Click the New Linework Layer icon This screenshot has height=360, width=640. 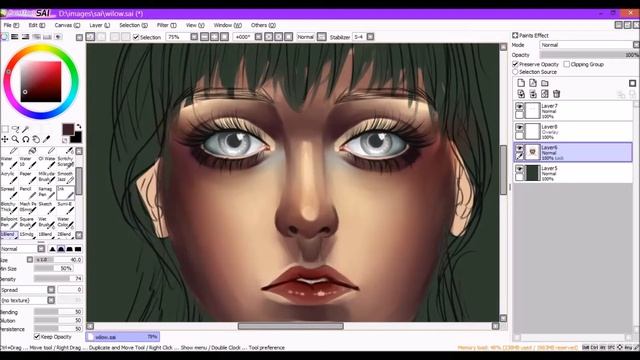tap(533, 83)
